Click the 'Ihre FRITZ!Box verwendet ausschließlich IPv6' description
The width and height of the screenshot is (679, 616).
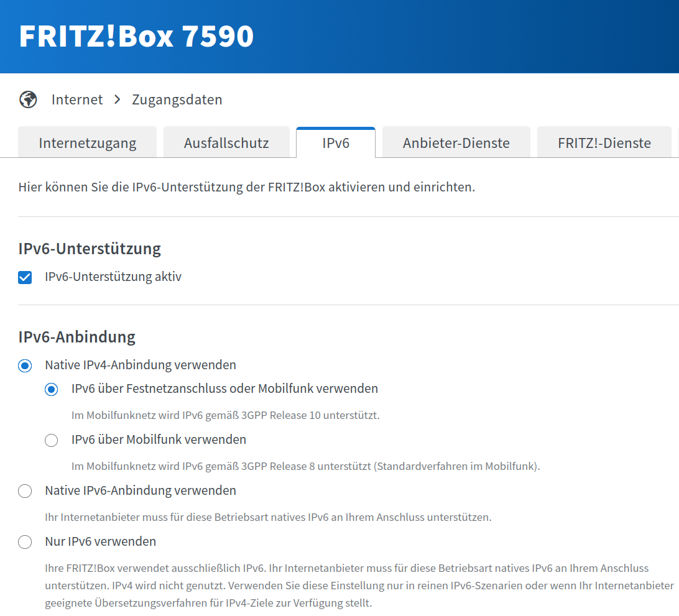pyautogui.click(x=359, y=586)
